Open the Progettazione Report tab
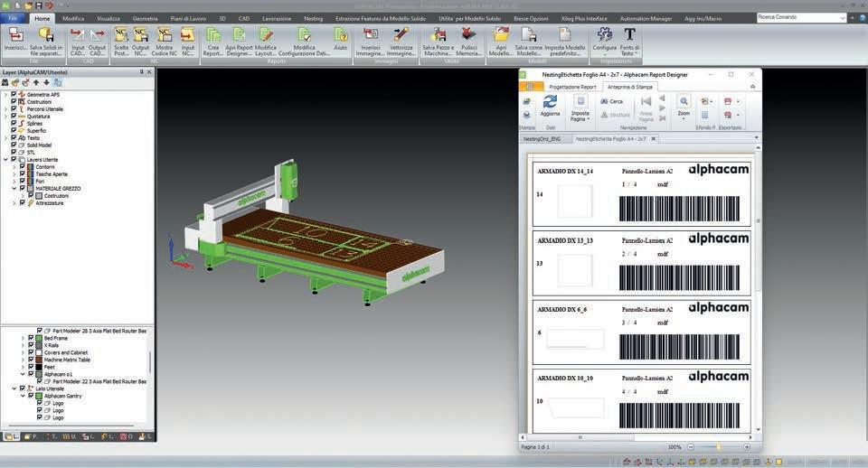This screenshot has width=868, height=468. tap(572, 87)
